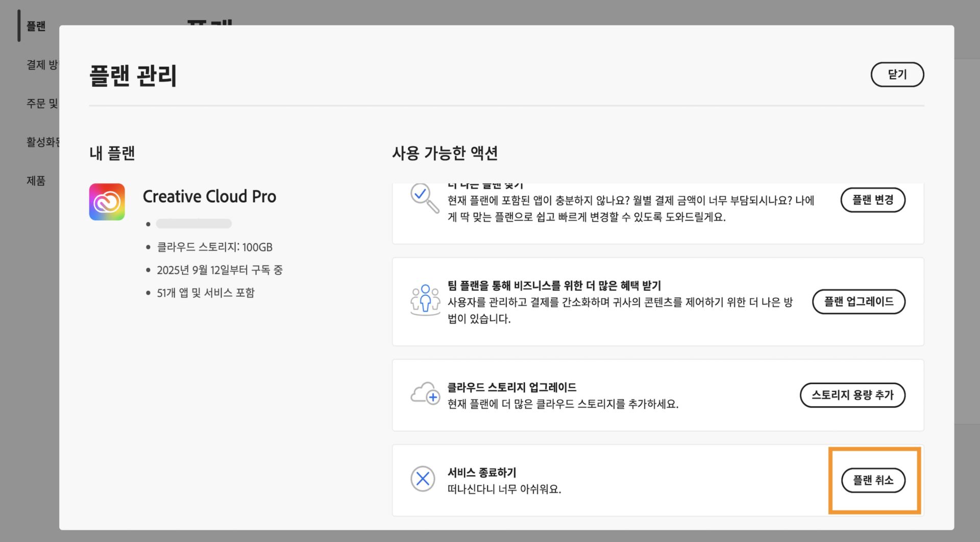The width and height of the screenshot is (980, 542).
Task: Open 플랜 in the left sidebar
Action: click(36, 26)
